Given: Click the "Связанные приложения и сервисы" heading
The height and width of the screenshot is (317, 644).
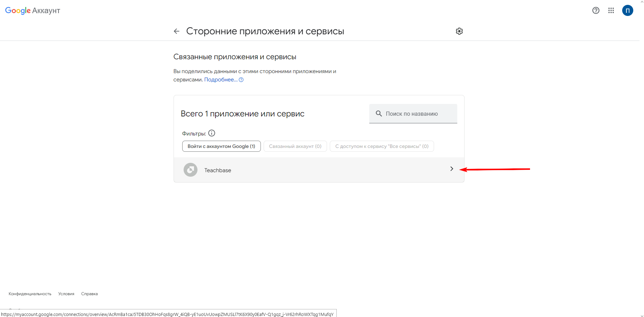Looking at the screenshot, I should click(235, 57).
